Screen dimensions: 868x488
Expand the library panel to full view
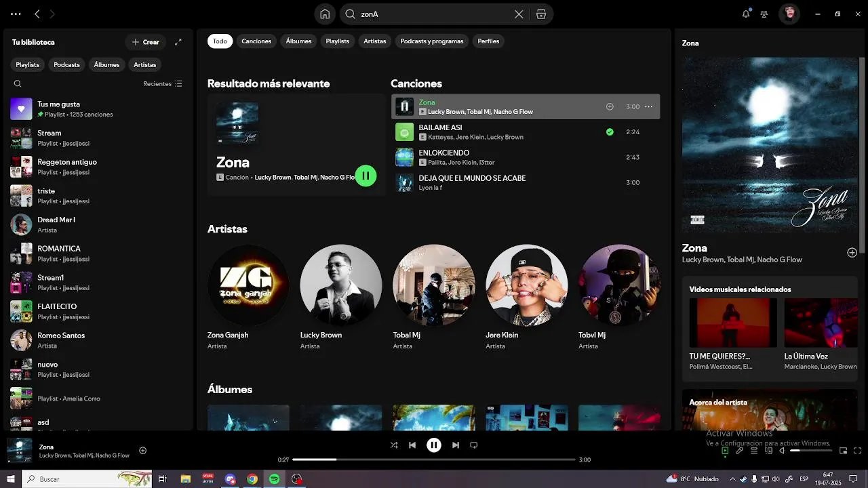[x=178, y=42]
